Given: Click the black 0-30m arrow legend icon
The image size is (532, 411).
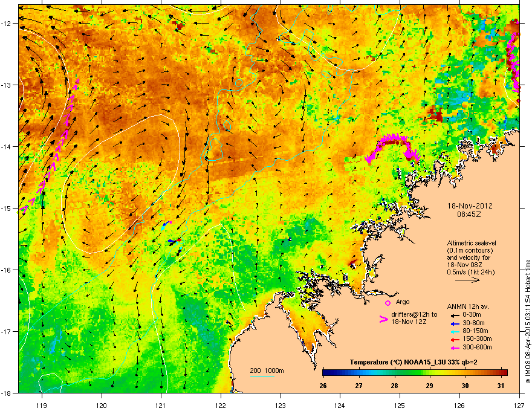Looking at the screenshot, I should pos(455,315).
